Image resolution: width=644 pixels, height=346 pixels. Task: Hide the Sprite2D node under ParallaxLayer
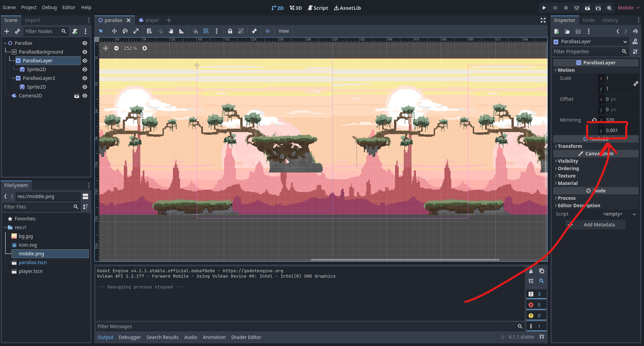coord(84,69)
